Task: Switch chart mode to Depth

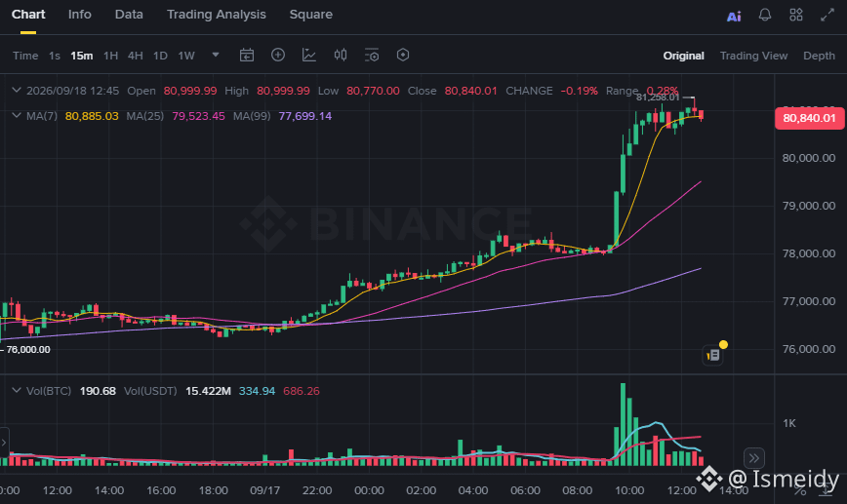Action: (x=819, y=56)
